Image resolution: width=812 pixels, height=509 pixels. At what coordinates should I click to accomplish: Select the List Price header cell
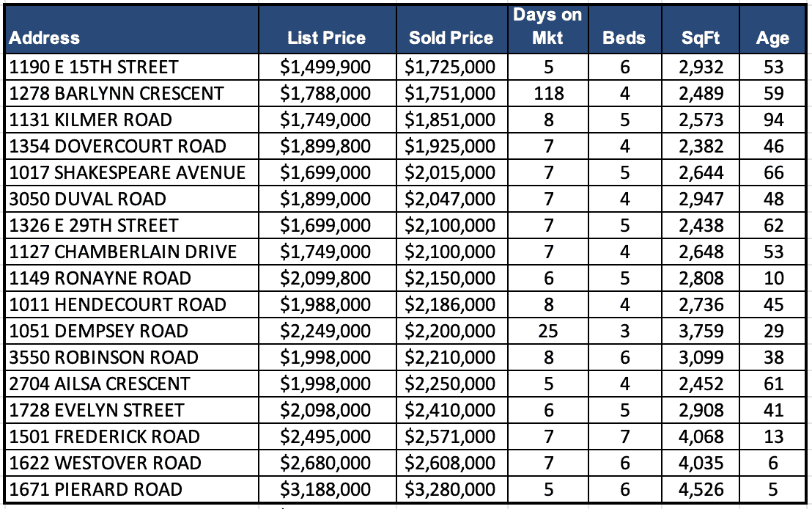[x=326, y=38]
